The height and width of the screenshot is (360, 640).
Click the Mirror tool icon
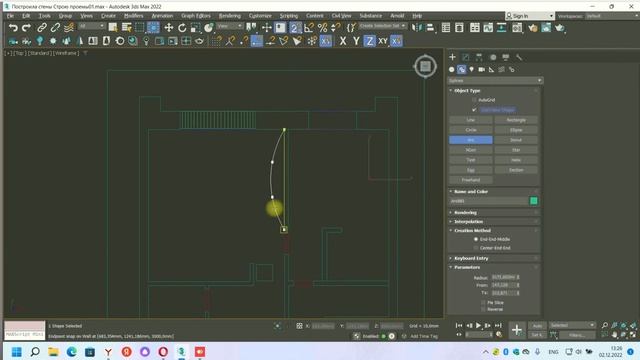[x=416, y=28]
